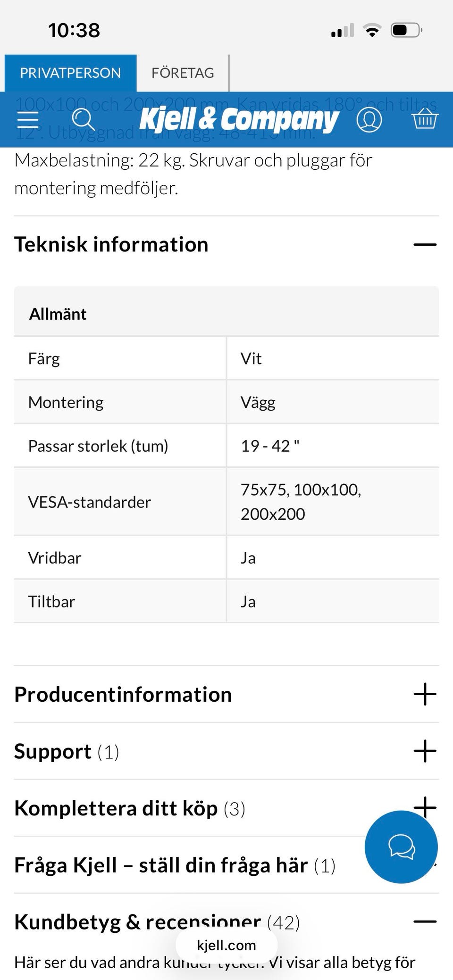Expand the Support section
The width and height of the screenshot is (453, 980).
425,751
